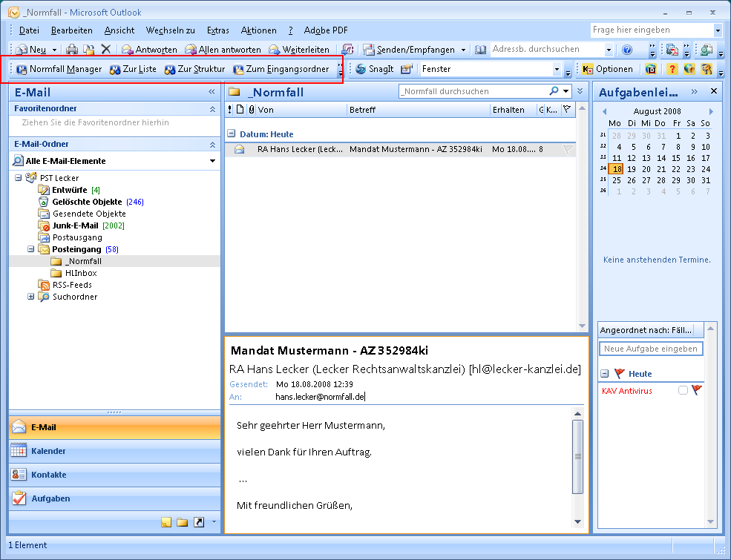Click the Print icon in the toolbar
The width and height of the screenshot is (731, 560).
pyautogui.click(x=72, y=50)
